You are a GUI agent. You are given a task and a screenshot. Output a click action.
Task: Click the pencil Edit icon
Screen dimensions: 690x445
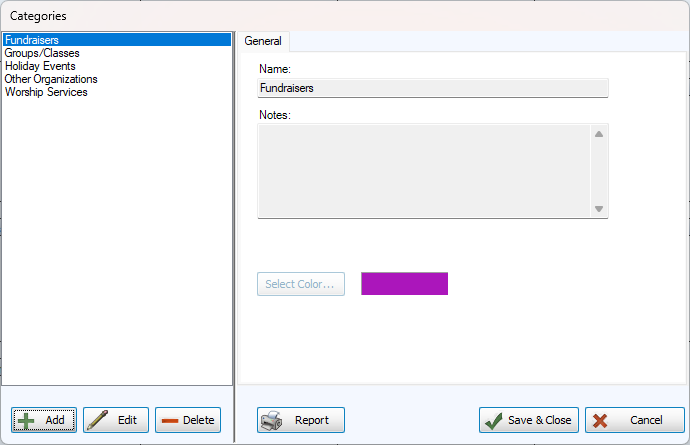pyautogui.click(x=98, y=420)
